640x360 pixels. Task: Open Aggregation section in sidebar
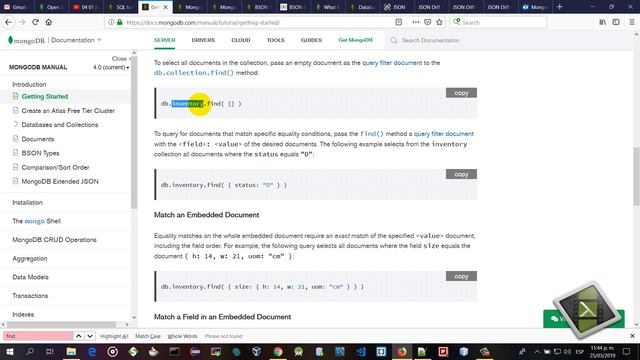pos(30,258)
